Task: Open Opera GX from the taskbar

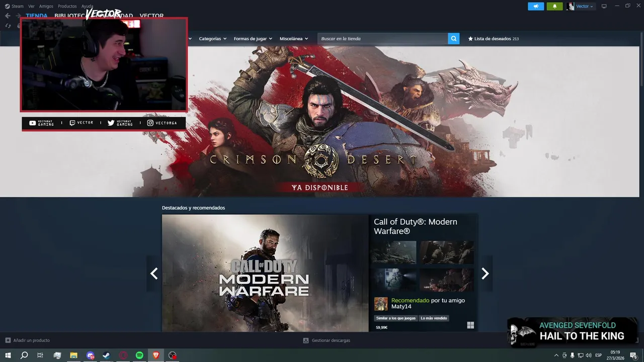Action: tap(123, 355)
